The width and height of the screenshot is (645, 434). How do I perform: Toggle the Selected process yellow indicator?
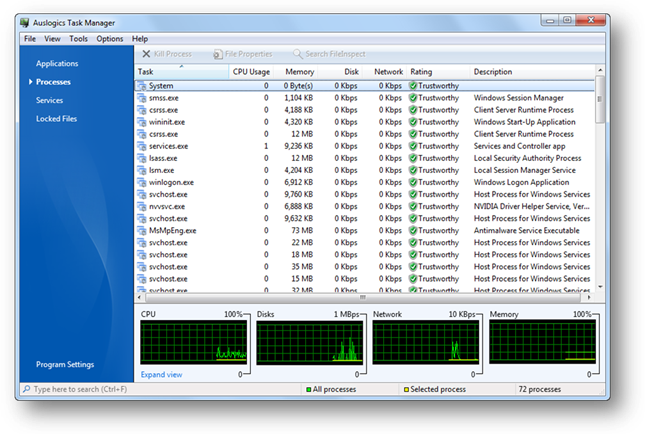406,388
